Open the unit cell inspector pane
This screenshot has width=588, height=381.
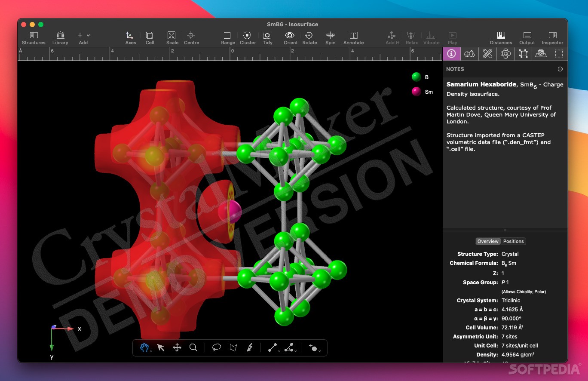point(523,54)
